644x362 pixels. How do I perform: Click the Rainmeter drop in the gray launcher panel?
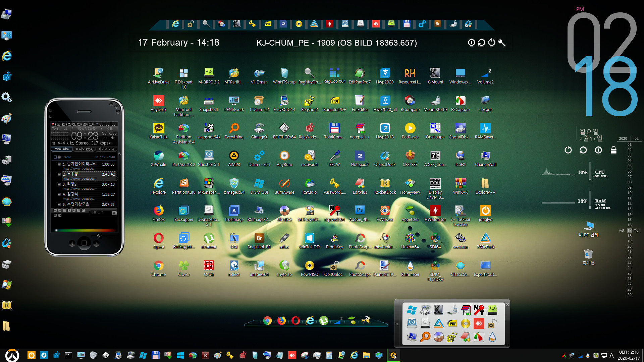pos(492,337)
